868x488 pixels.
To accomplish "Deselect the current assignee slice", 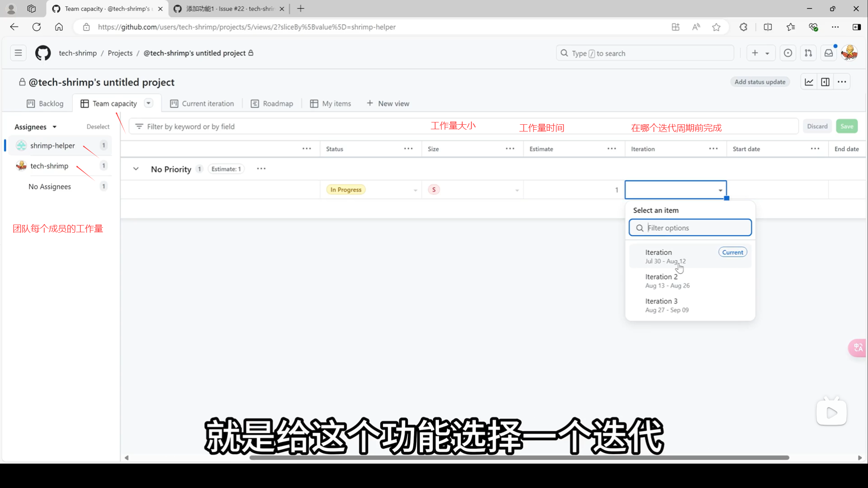I will (98, 127).
